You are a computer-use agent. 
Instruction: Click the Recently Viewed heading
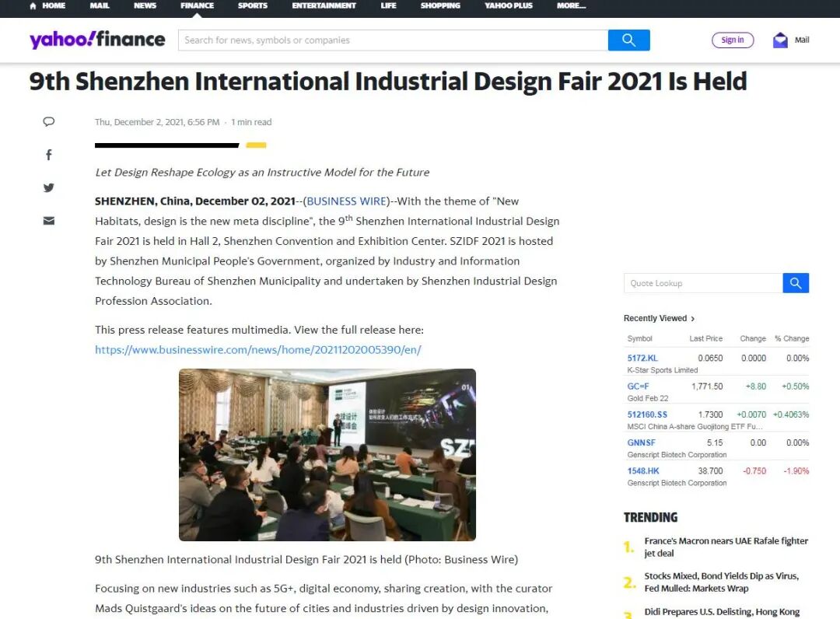655,319
